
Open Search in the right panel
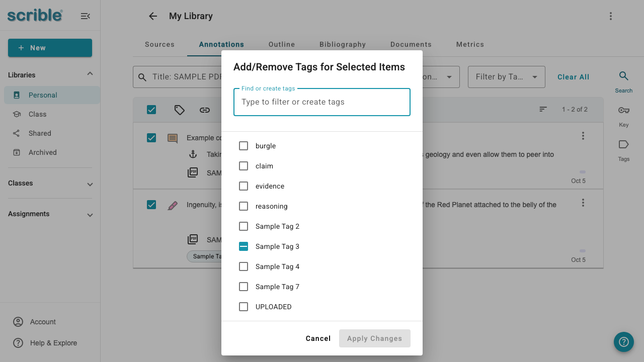click(623, 82)
